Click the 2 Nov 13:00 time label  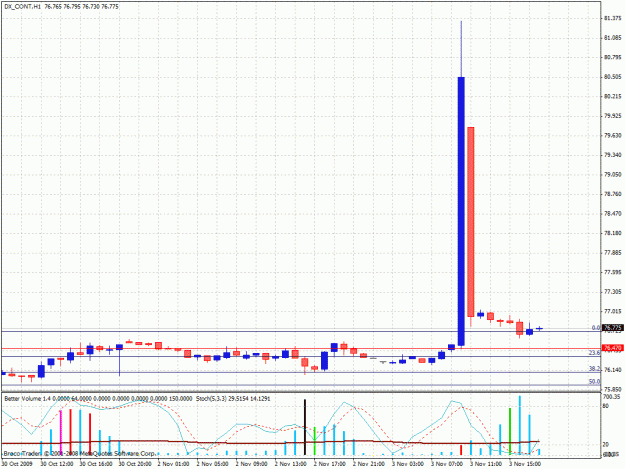291,464
